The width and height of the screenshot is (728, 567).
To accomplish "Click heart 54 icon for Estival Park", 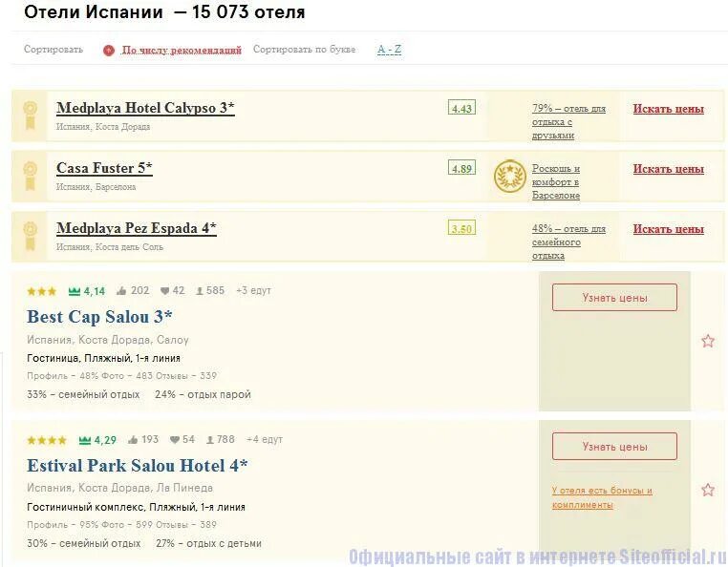I will pos(175,440).
